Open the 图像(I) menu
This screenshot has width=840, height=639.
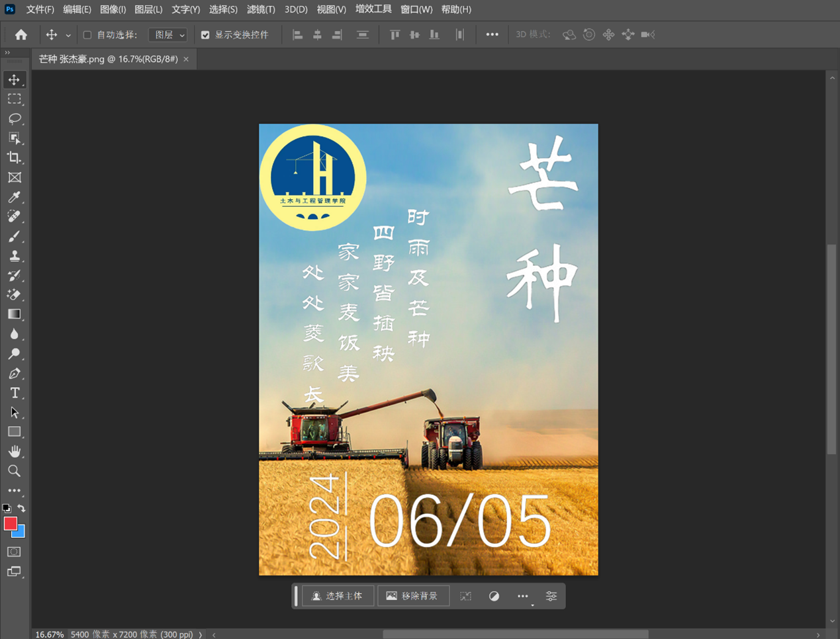point(113,9)
